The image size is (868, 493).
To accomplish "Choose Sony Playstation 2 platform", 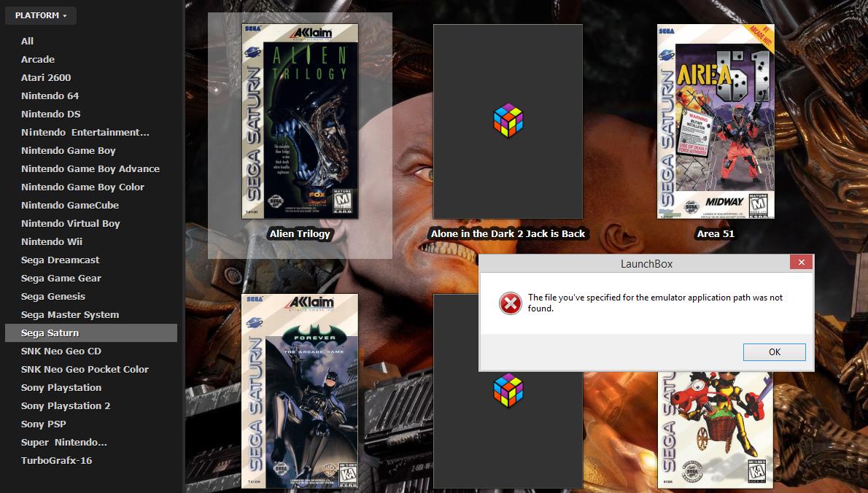I will coord(66,406).
